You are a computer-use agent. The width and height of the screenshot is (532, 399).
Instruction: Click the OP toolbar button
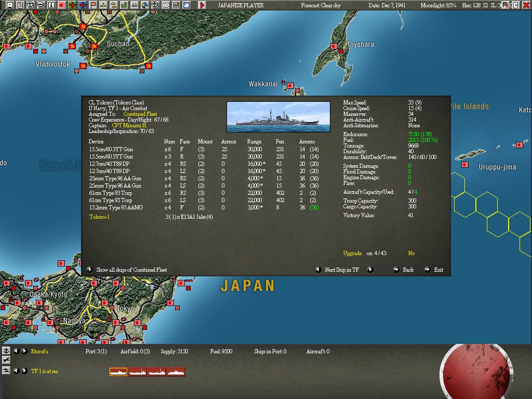[x=166, y=5]
